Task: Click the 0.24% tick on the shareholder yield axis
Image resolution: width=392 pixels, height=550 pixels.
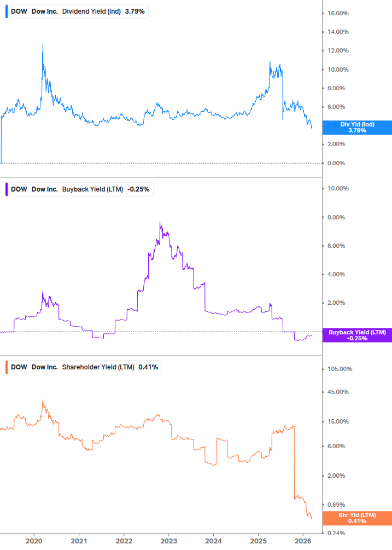Action: [x=336, y=533]
